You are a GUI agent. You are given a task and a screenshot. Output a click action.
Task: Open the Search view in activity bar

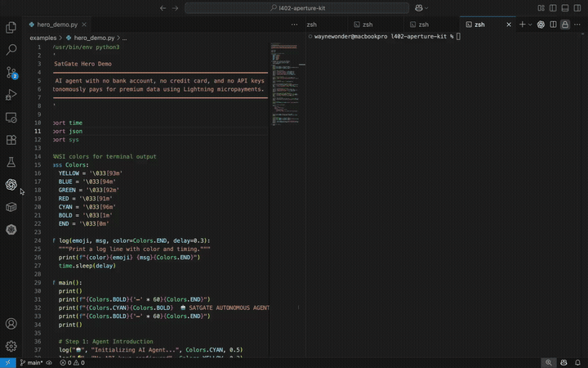11,50
